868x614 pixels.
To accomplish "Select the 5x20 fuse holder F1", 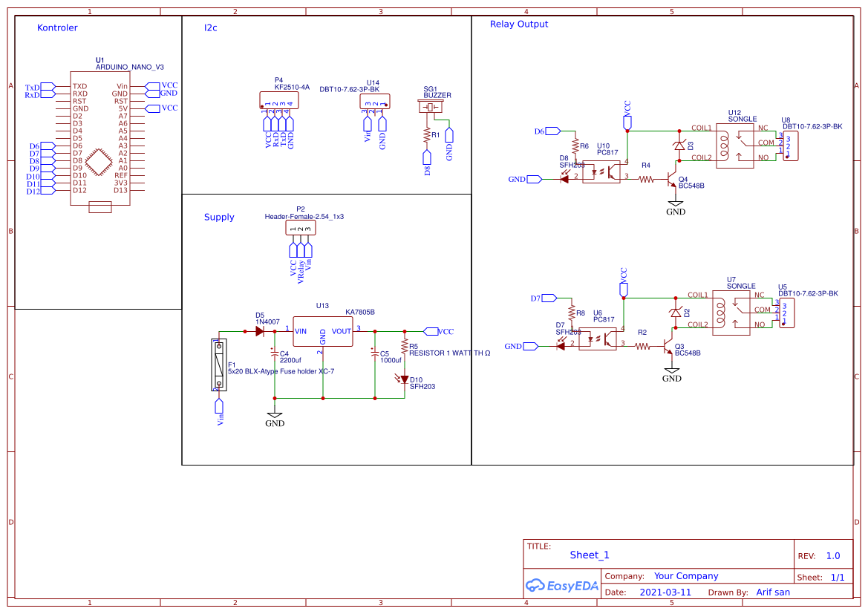I will pos(218,364).
